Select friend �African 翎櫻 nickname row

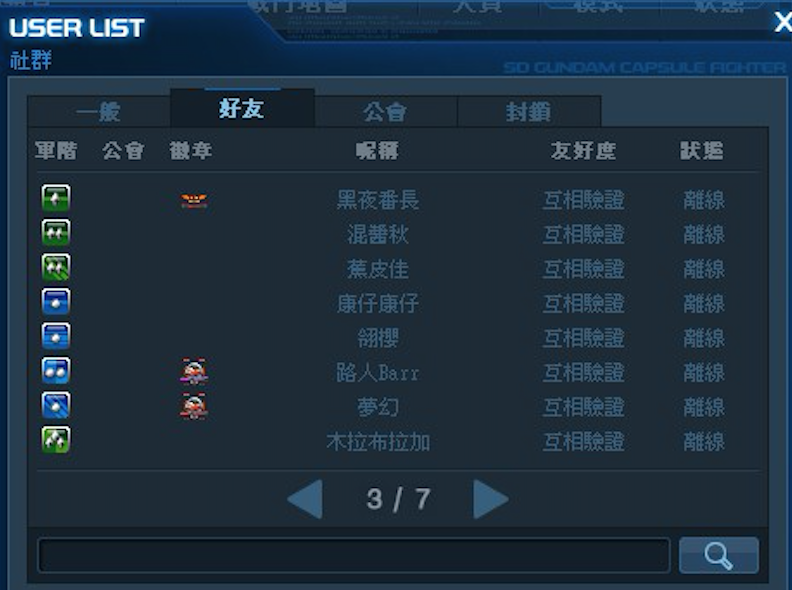pyautogui.click(x=378, y=338)
